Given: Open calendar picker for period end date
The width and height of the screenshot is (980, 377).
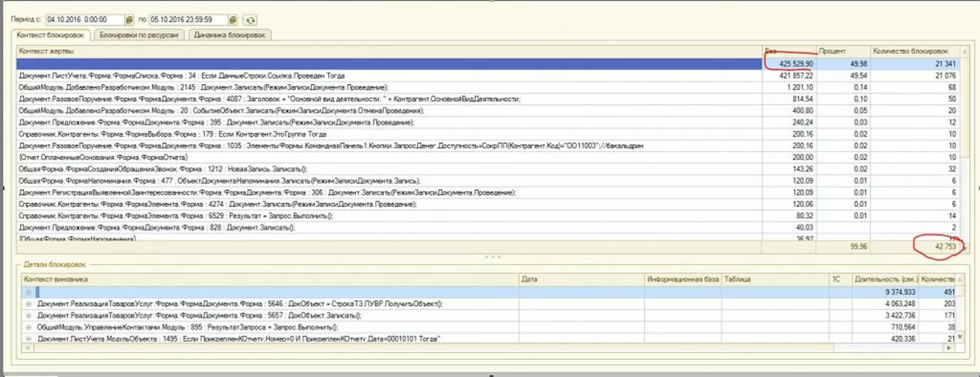Looking at the screenshot, I should click(232, 19).
